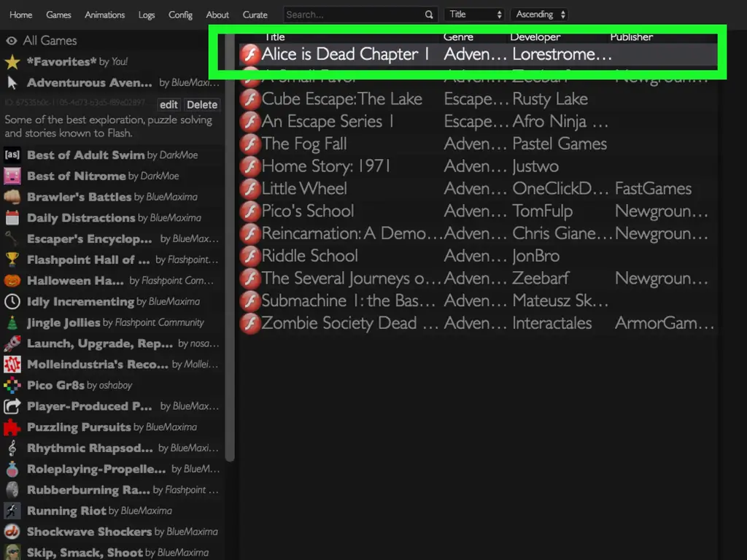The image size is (747, 560).
Task: Toggle the All Games eye icon
Action: coord(12,41)
